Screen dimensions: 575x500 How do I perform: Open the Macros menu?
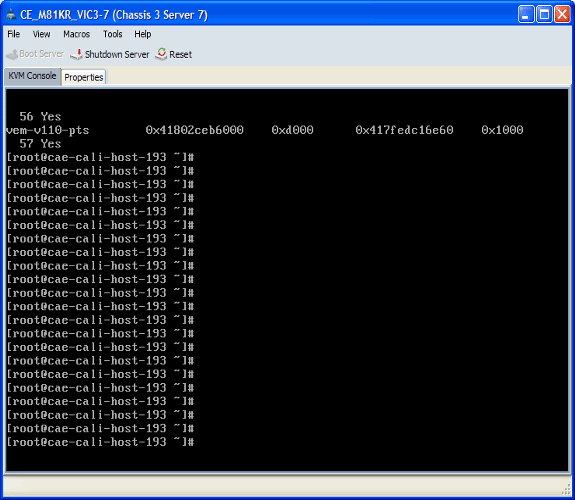[x=76, y=34]
